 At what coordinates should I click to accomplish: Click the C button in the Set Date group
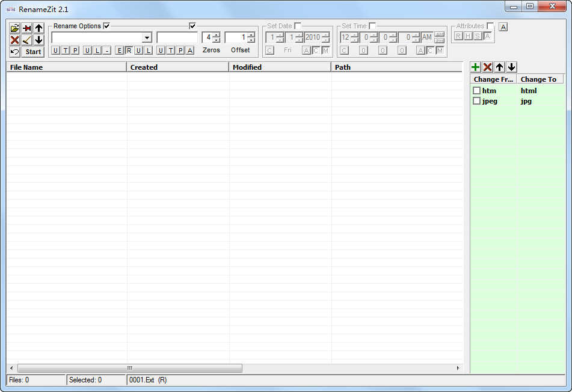[x=269, y=51]
